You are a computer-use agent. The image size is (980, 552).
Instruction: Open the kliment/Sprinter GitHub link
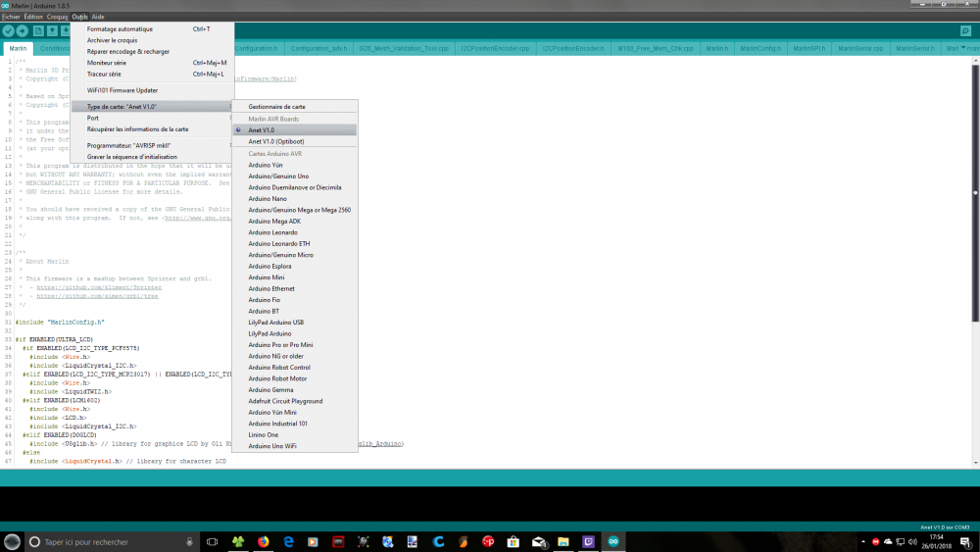pos(99,287)
